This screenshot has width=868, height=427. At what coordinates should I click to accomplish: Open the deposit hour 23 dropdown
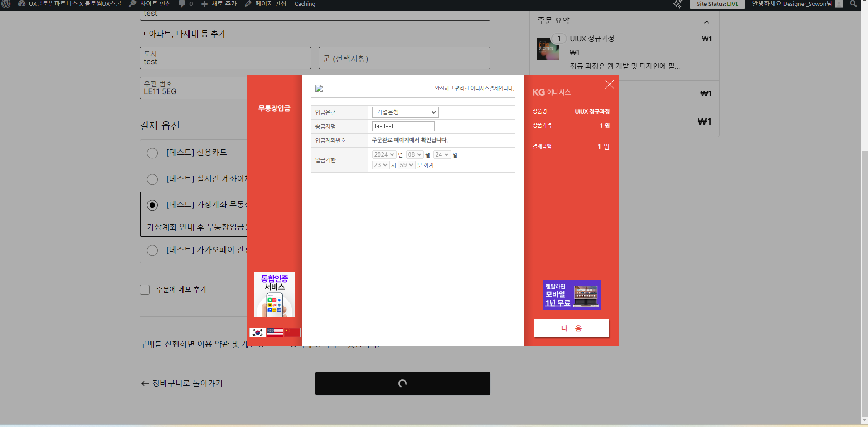tap(381, 165)
